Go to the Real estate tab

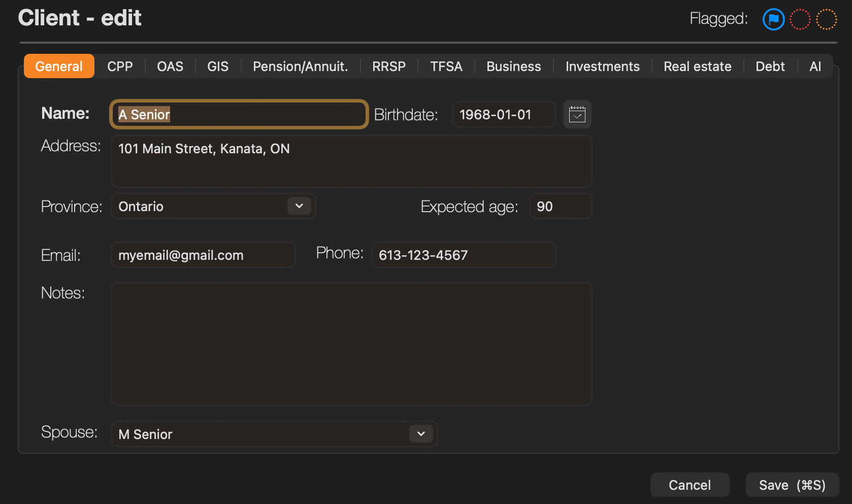point(698,66)
